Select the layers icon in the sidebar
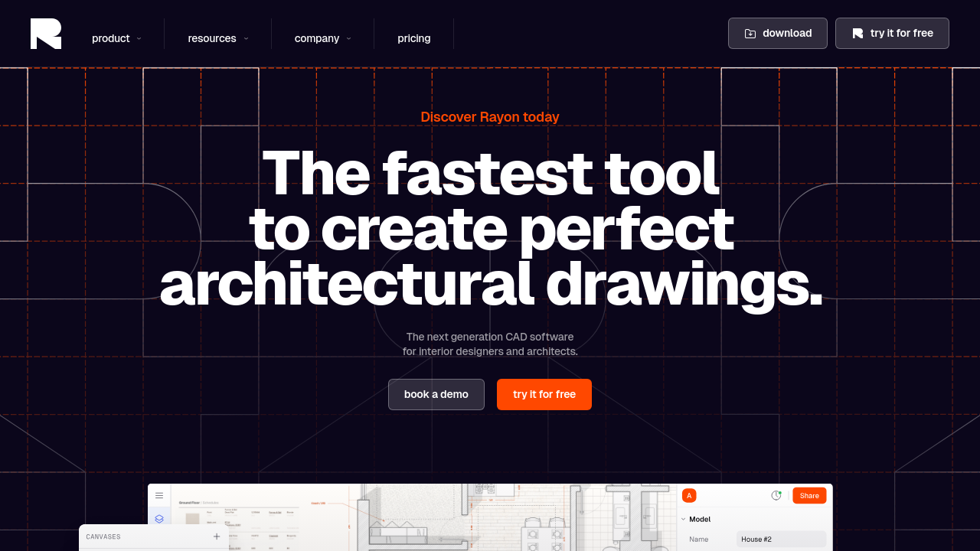 [159, 518]
